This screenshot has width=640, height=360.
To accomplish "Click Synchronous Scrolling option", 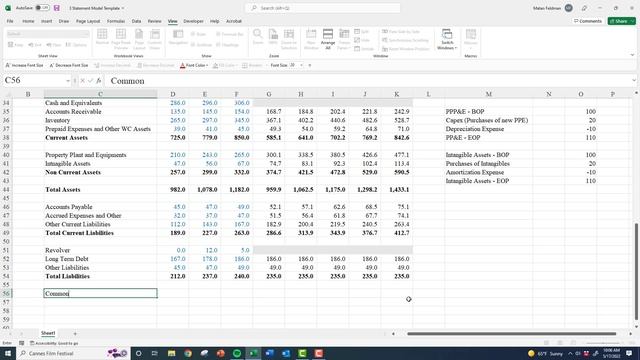I will pos(405,40).
